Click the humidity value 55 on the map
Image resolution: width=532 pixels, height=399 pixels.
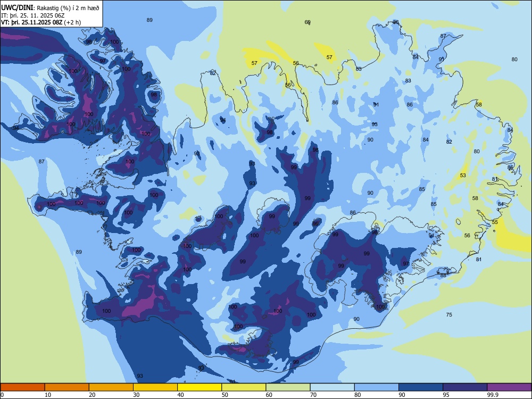point(495,222)
